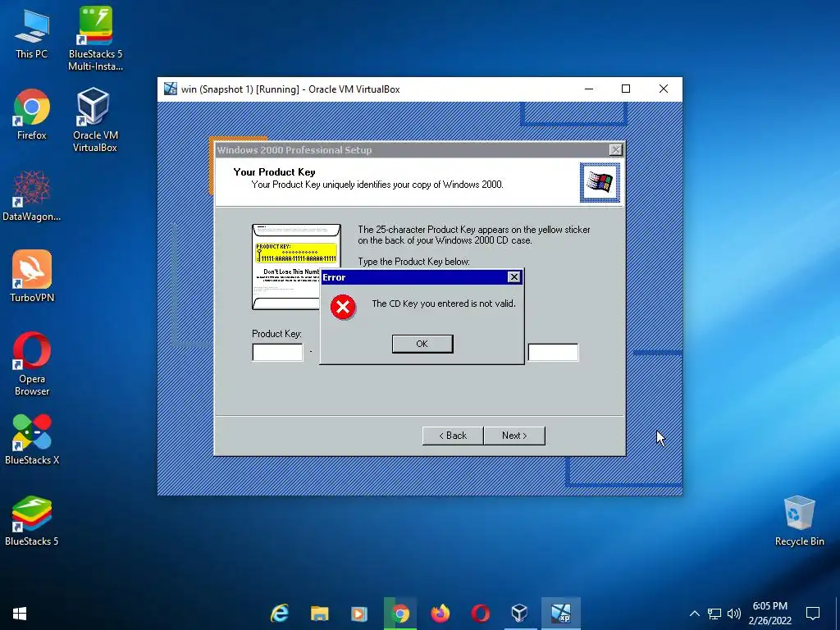Select BlueStacks 5 Multi-Instance desktop icon

pyautogui.click(x=95, y=39)
